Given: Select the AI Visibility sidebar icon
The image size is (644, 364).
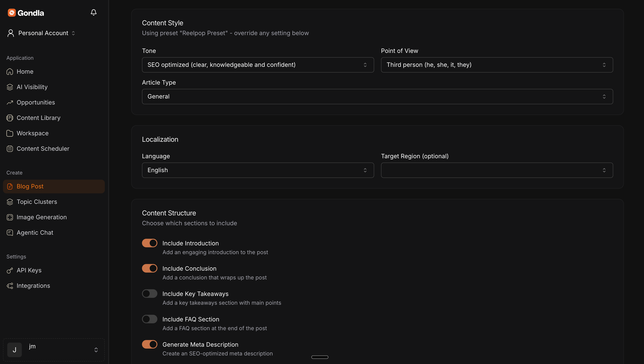Looking at the screenshot, I should tap(10, 87).
